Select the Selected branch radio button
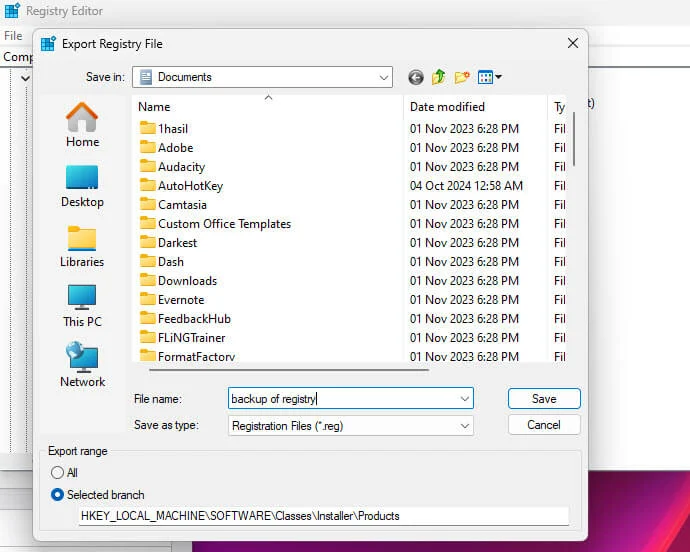Viewport: 690px width, 552px height. pyautogui.click(x=57, y=495)
